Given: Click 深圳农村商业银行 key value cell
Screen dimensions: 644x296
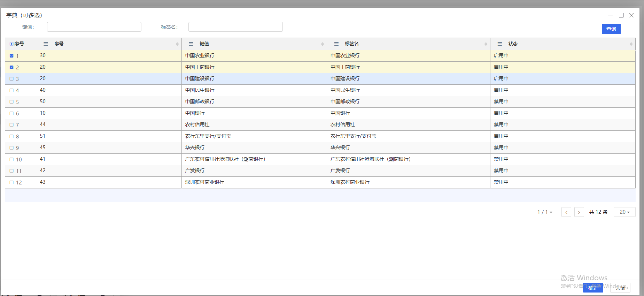Looking at the screenshot, I should tap(254, 182).
